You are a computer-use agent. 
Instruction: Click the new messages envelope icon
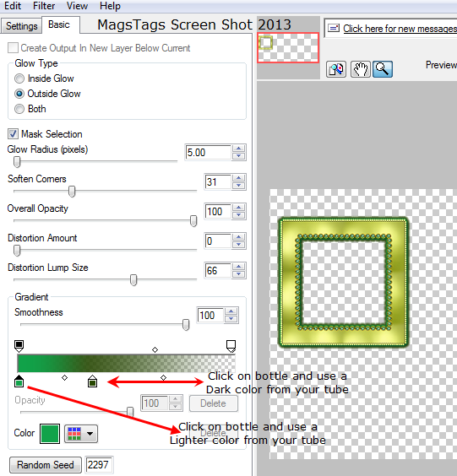coord(334,28)
